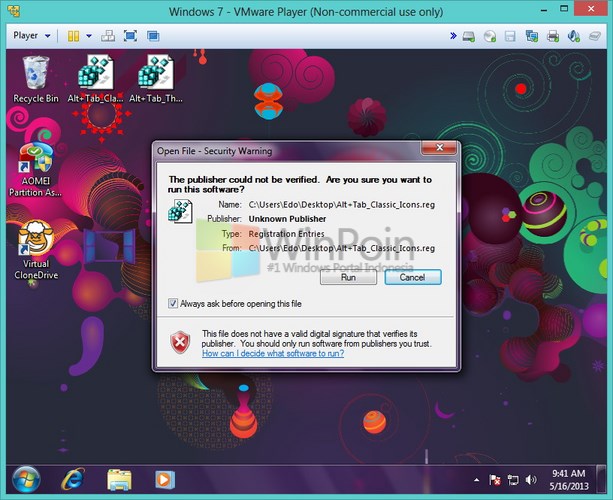This screenshot has height=500, width=613.
Task: Select the Alt+Tab_Th... registry file on desktop
Action: (x=156, y=79)
